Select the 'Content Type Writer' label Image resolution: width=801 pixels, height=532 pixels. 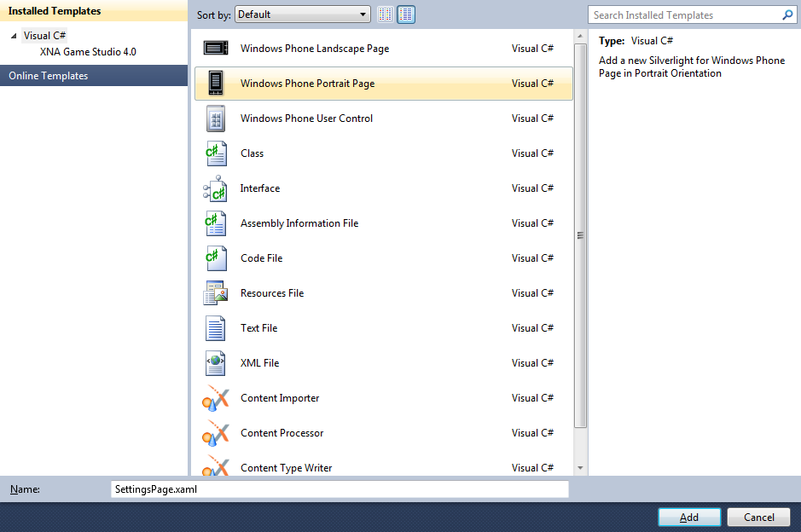click(286, 468)
